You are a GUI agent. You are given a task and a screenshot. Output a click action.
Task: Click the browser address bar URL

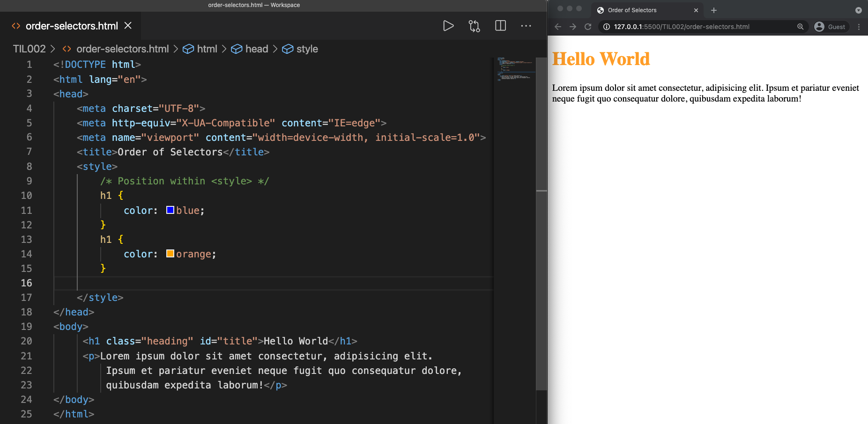pos(682,27)
